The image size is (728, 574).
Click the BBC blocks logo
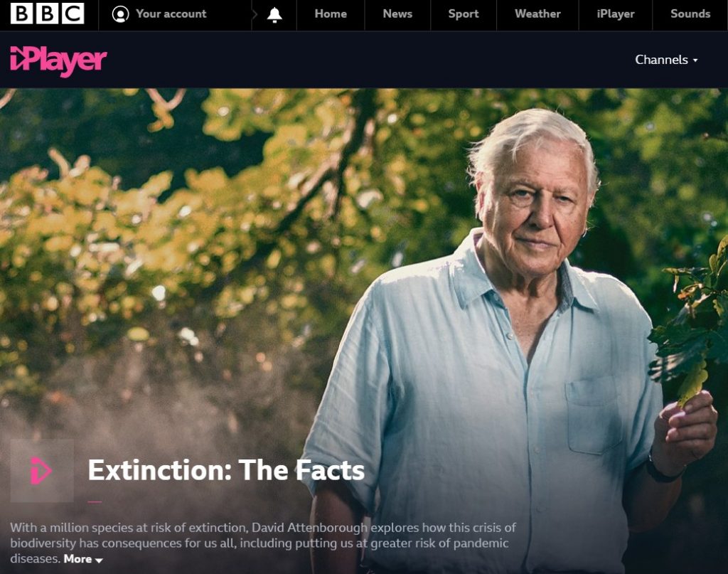48,14
